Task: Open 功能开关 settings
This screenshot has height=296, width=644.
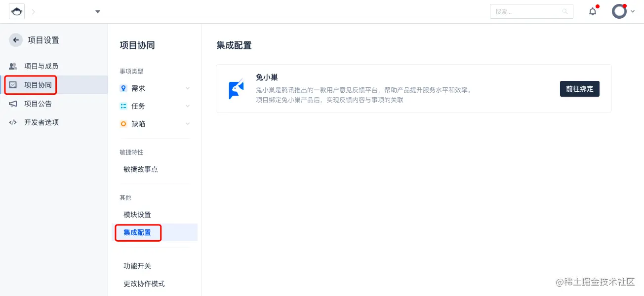Action: 137,266
